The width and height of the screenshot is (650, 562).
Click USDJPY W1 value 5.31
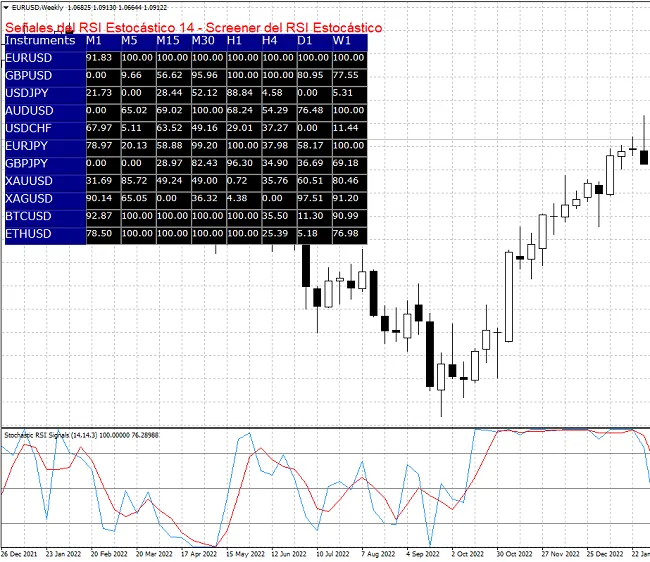coord(343,93)
